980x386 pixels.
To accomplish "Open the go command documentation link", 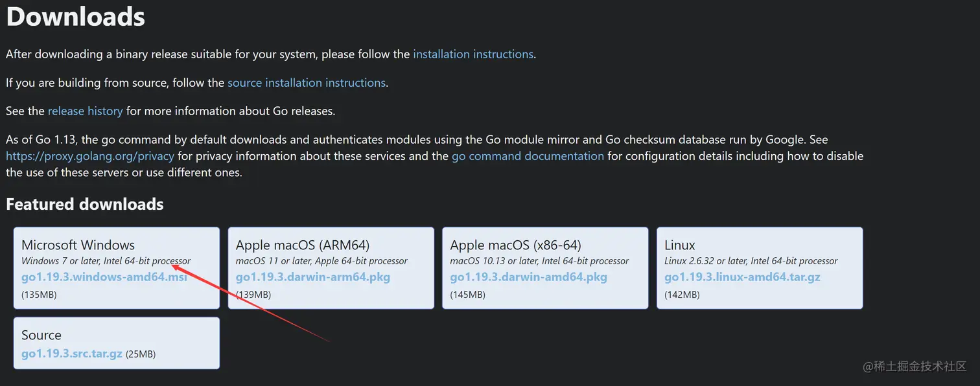I will pyautogui.click(x=528, y=156).
